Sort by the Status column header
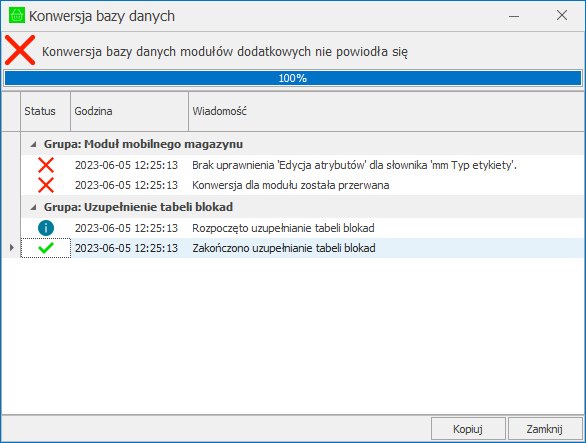Viewport: 586px width, 443px height. (46, 111)
